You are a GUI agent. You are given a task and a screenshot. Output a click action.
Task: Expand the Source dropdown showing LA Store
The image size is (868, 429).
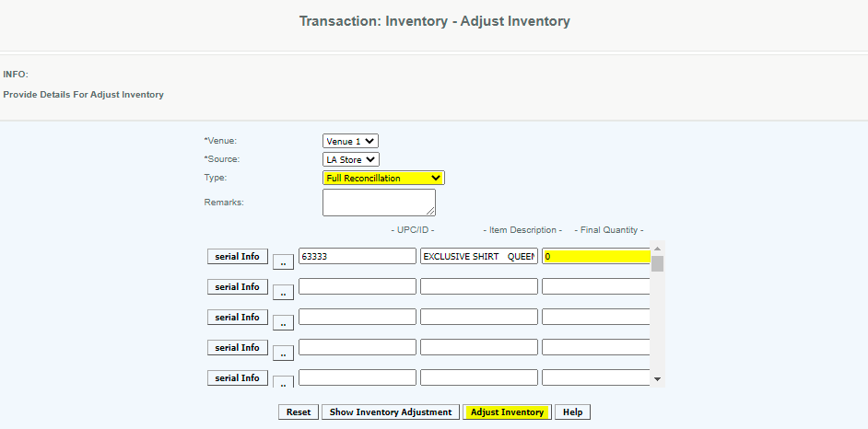[x=350, y=159]
